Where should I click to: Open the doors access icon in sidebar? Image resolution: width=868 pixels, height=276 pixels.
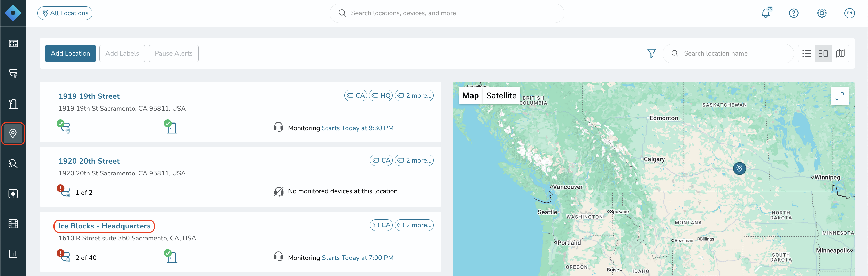(13, 103)
